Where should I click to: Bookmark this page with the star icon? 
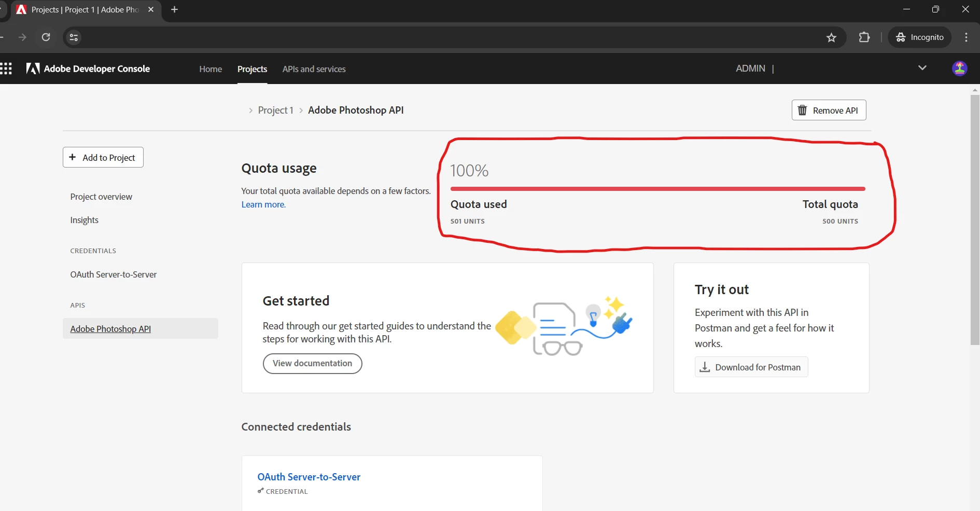[831, 37]
